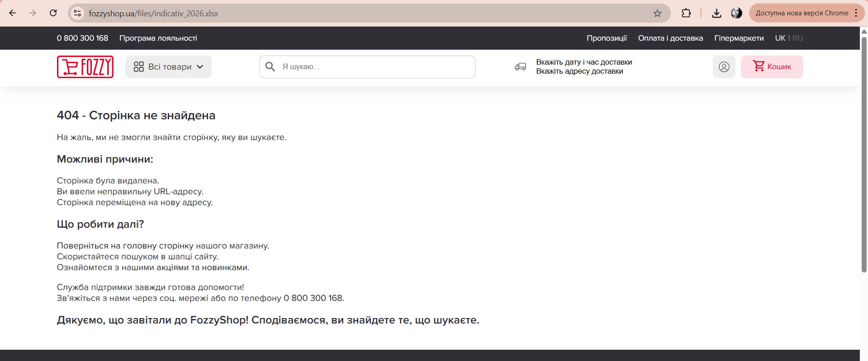This screenshot has width=868, height=361.
Task: Go back to previous page
Action: (x=13, y=13)
